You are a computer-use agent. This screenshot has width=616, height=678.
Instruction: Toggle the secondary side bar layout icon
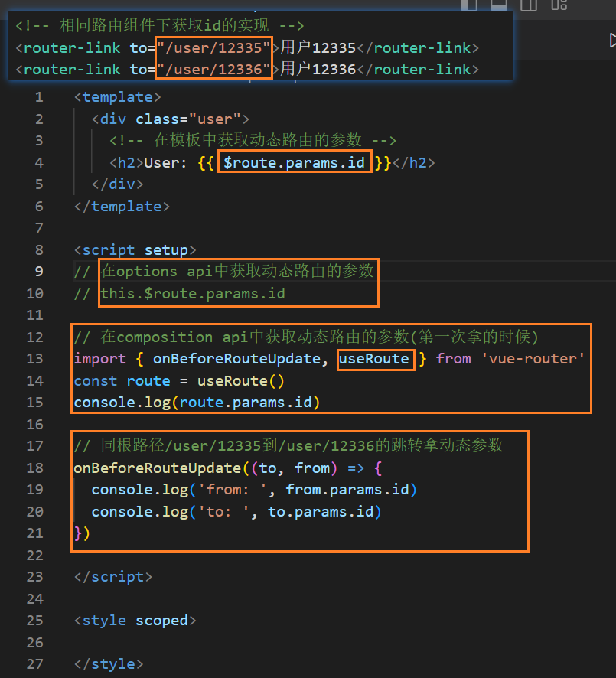[529, 5]
